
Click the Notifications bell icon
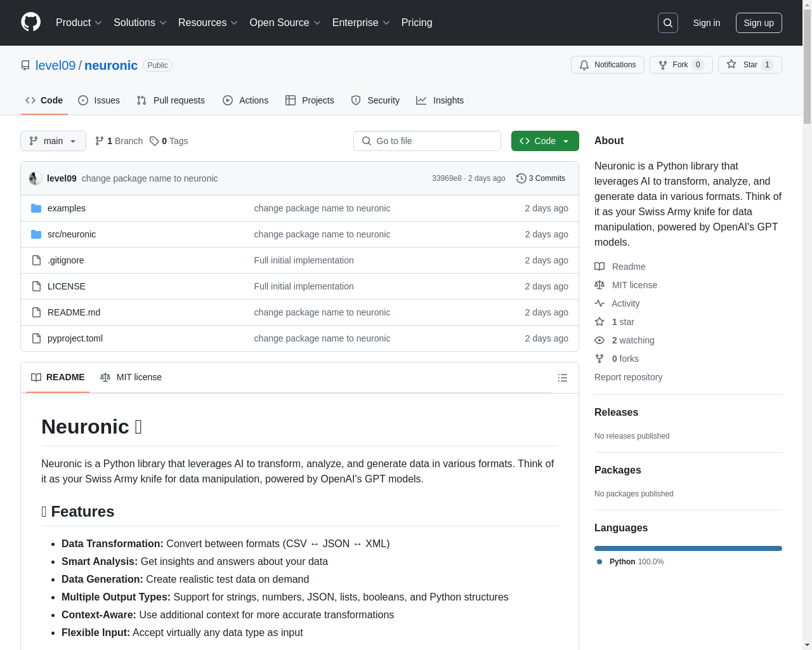tap(584, 65)
